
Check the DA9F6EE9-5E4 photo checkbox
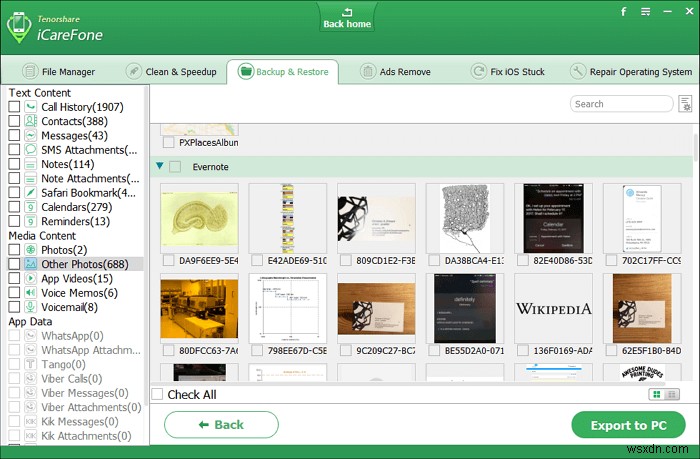click(x=168, y=260)
